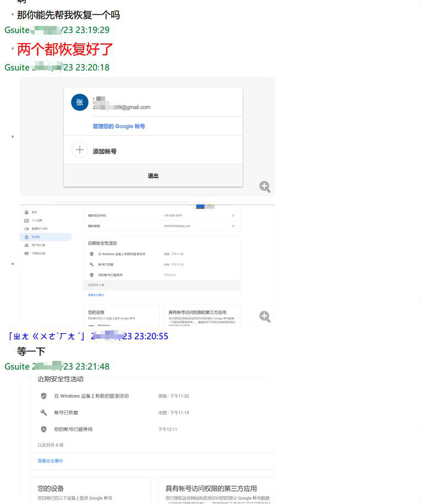Viewport: 421px width, 504px height.
Task: Click the lock icon of the highlighted 安全性 item
Action: [x=26, y=237]
